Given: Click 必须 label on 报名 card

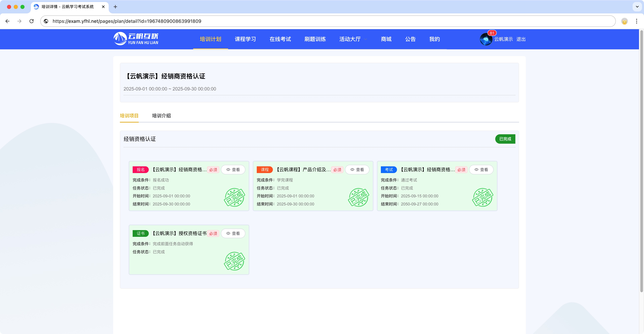Looking at the screenshot, I should coord(213,170).
